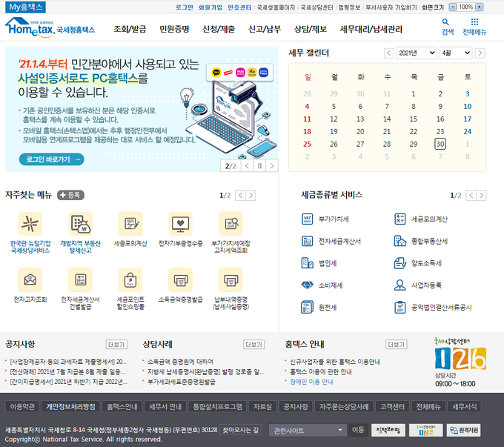504x447 pixels.
Task: Click the 인증센터 link
Action: coord(239,7)
